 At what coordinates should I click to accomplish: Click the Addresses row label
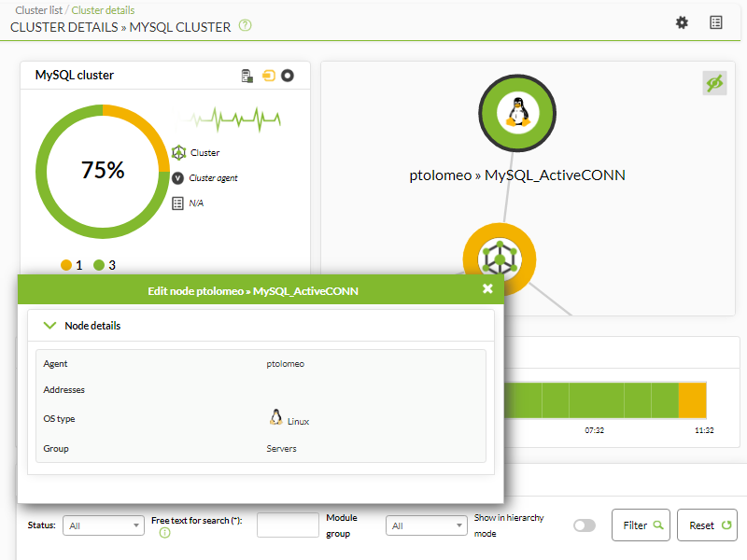pyautogui.click(x=63, y=390)
